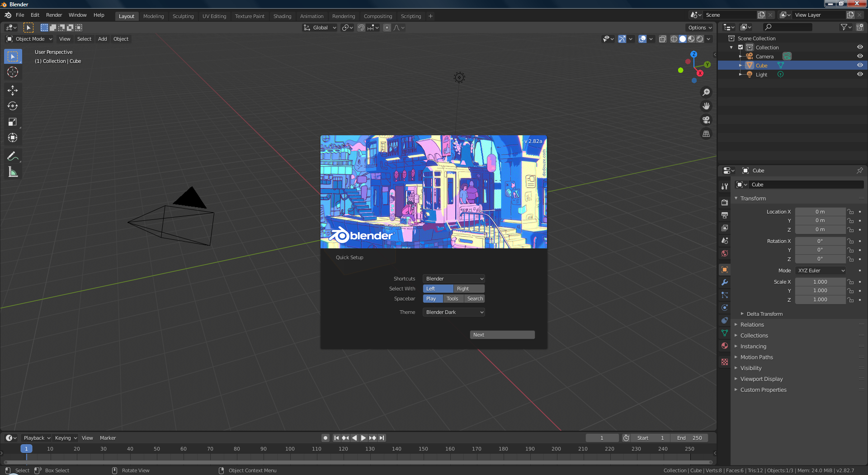868x475 pixels.
Task: Activate the Annotate pencil tool
Action: click(x=13, y=156)
